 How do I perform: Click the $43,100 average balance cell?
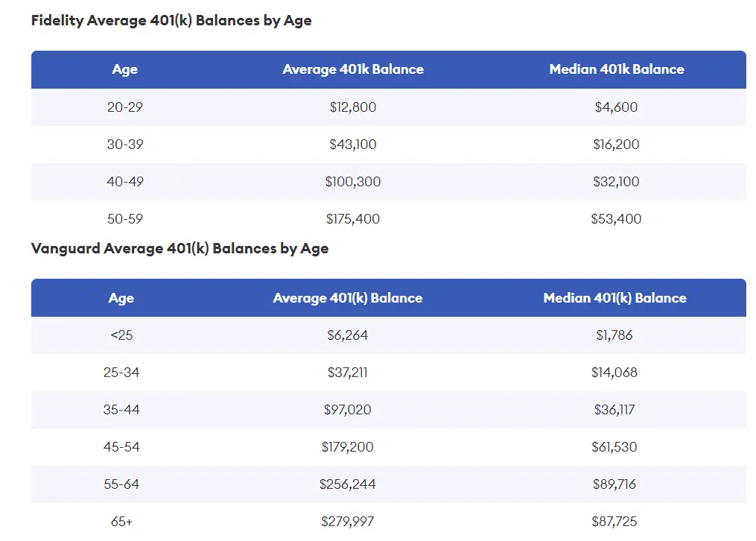353,144
